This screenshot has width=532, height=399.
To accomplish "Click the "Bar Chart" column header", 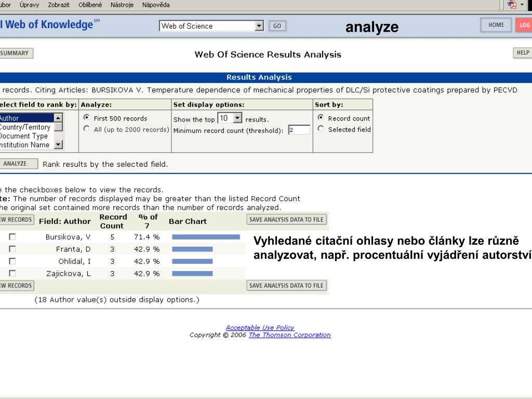I will 188,221.
